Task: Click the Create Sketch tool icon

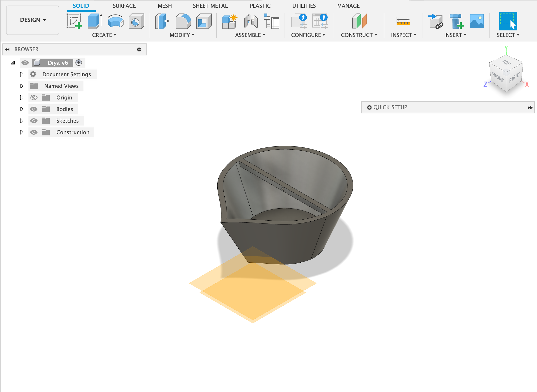Action: (74, 21)
